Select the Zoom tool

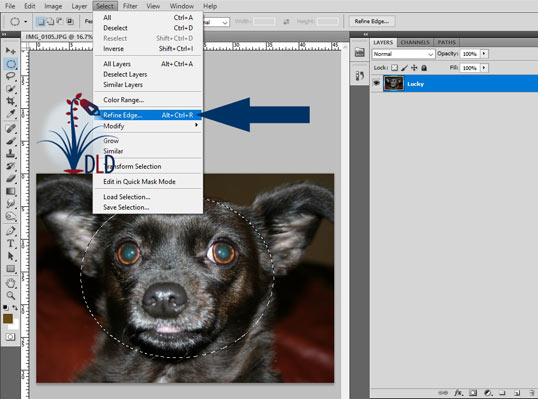pyautogui.click(x=11, y=295)
